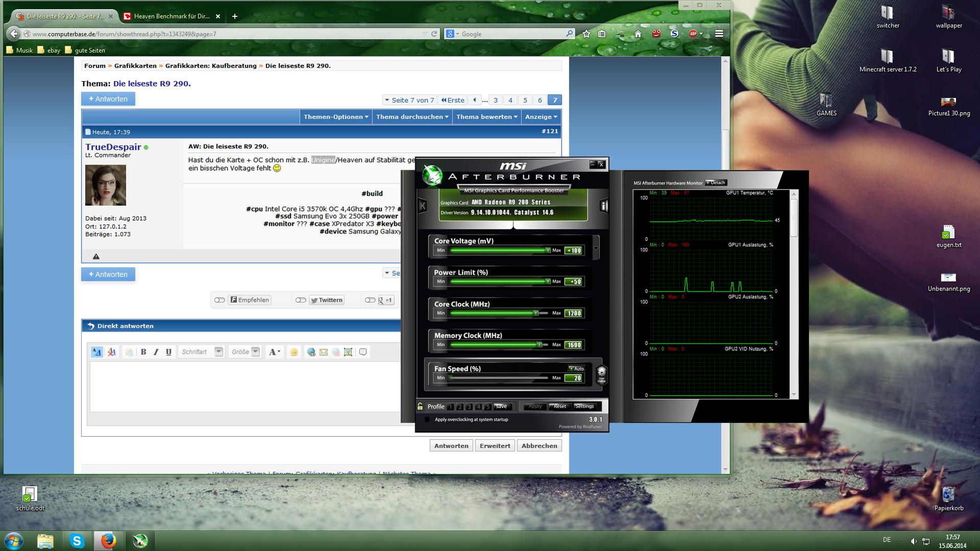Open the ebay bookmark folder

49,50
